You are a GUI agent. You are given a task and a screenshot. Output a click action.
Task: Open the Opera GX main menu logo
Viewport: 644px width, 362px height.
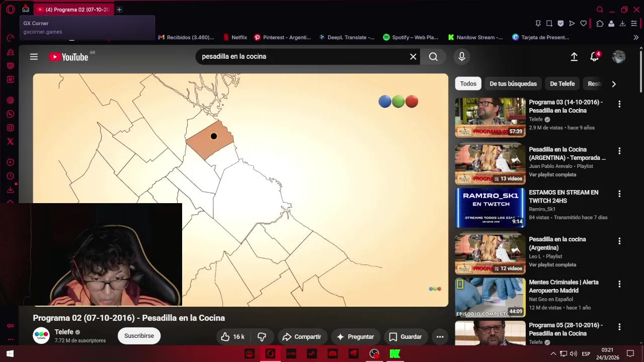tap(10, 10)
